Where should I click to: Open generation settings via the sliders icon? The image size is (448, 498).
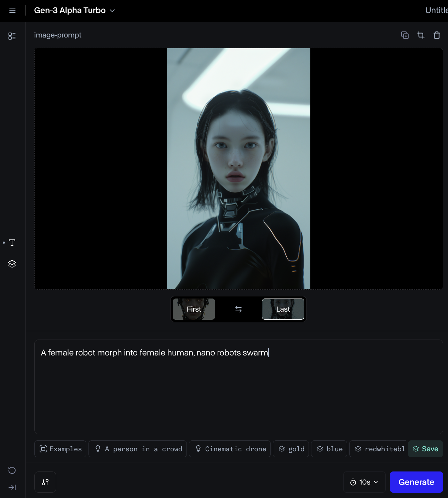pos(45,482)
